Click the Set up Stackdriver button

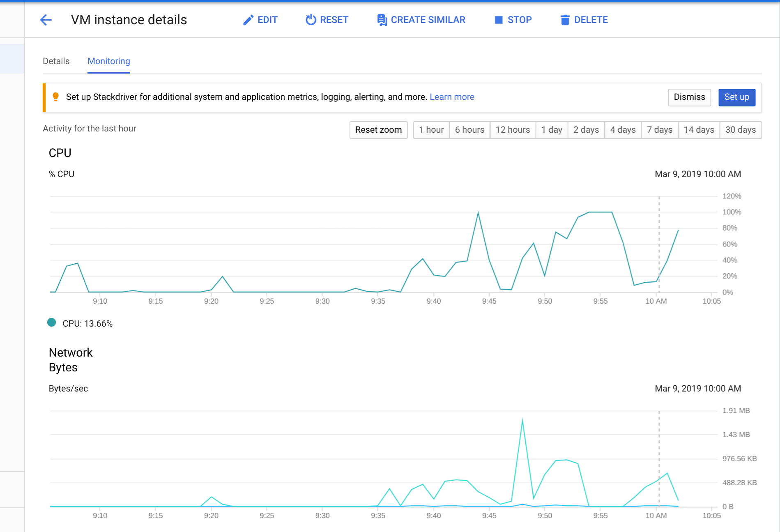point(736,97)
